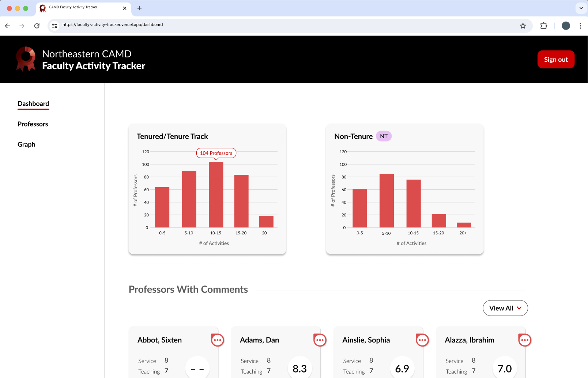
Task: Expand the View All dropdown
Action: [x=505, y=308]
